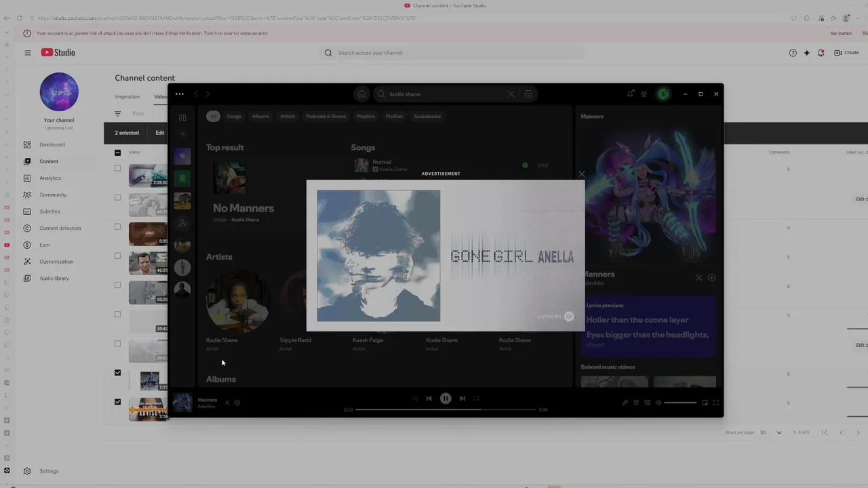Click Listen On Spotify in the ad

tap(555, 317)
